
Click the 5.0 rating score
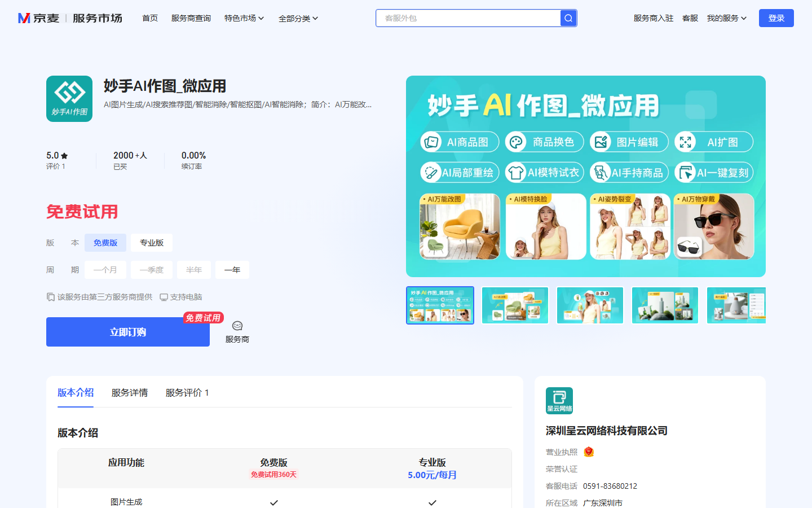52,155
